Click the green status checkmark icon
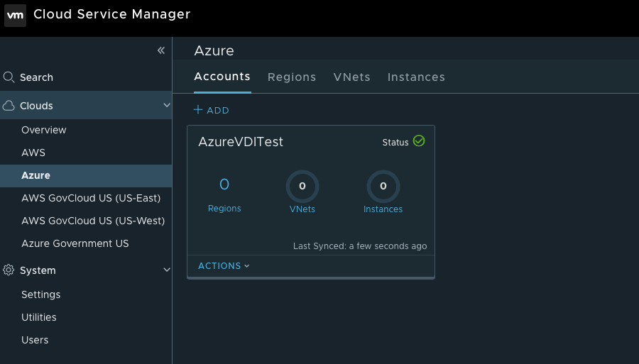639x364 pixels. click(419, 141)
